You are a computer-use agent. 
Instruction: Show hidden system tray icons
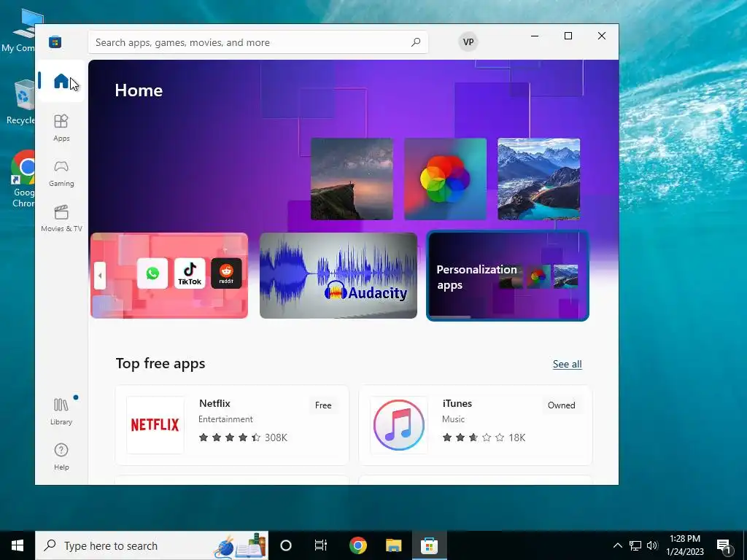[617, 545]
